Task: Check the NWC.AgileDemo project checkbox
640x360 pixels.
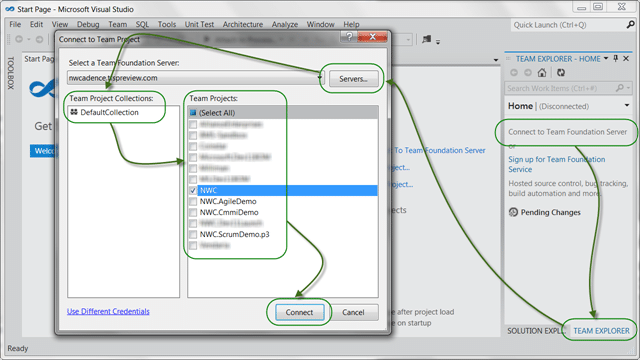Action: coord(193,201)
